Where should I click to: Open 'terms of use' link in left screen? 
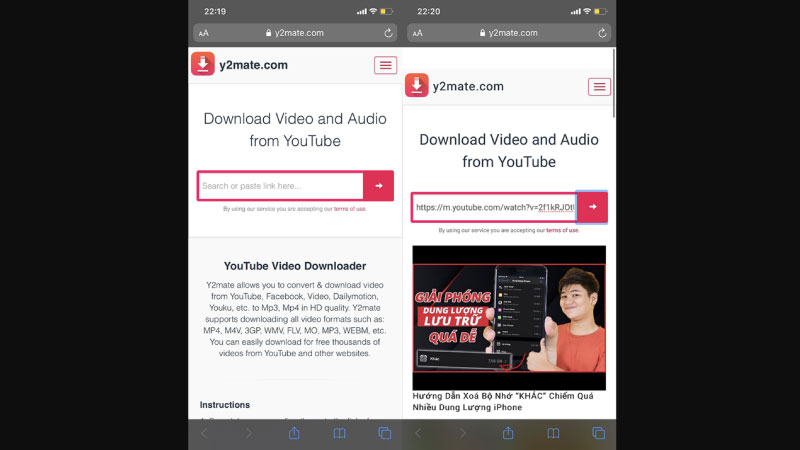pos(349,209)
